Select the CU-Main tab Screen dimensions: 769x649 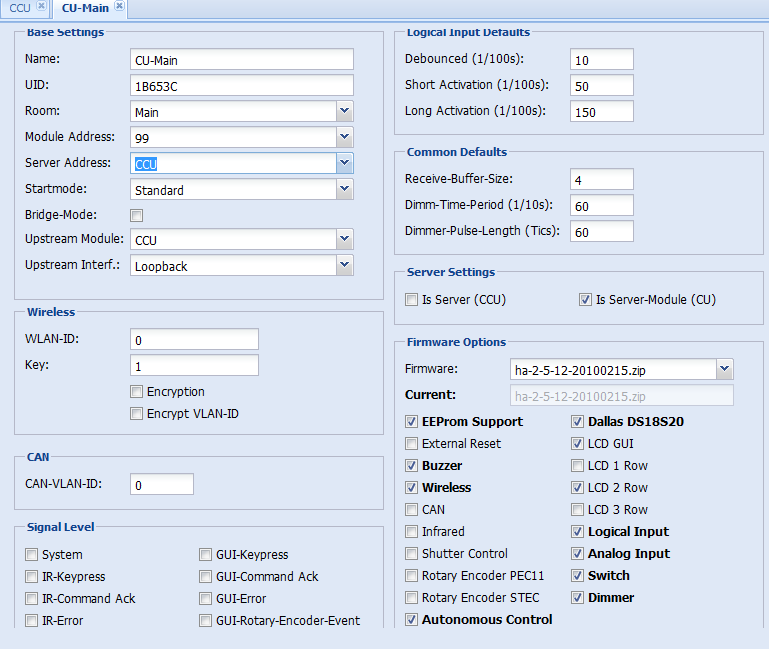click(85, 8)
